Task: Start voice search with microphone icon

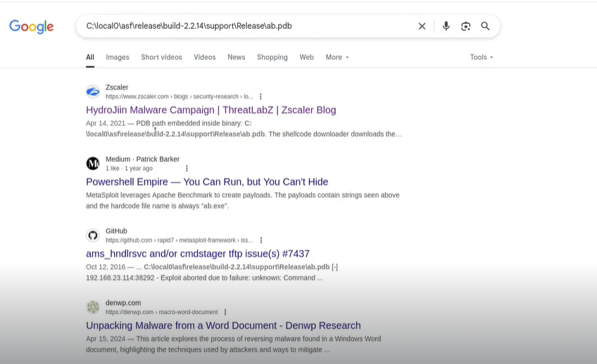Action: [x=446, y=26]
